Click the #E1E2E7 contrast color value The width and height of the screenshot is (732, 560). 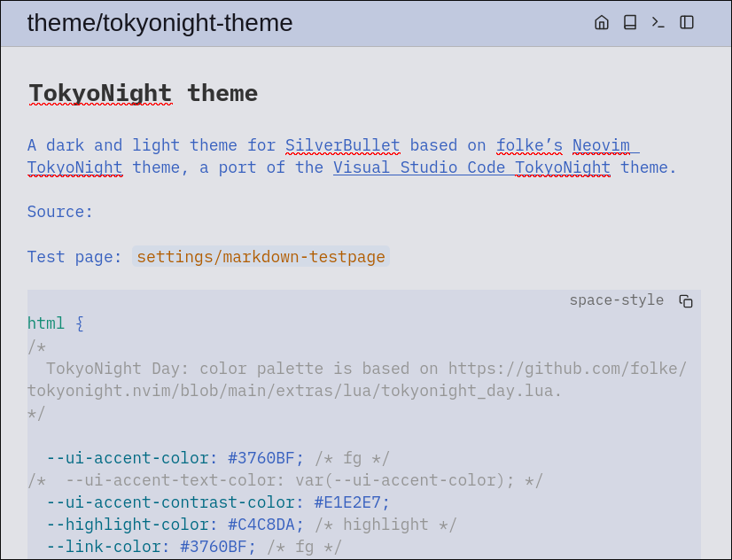tap(352, 502)
